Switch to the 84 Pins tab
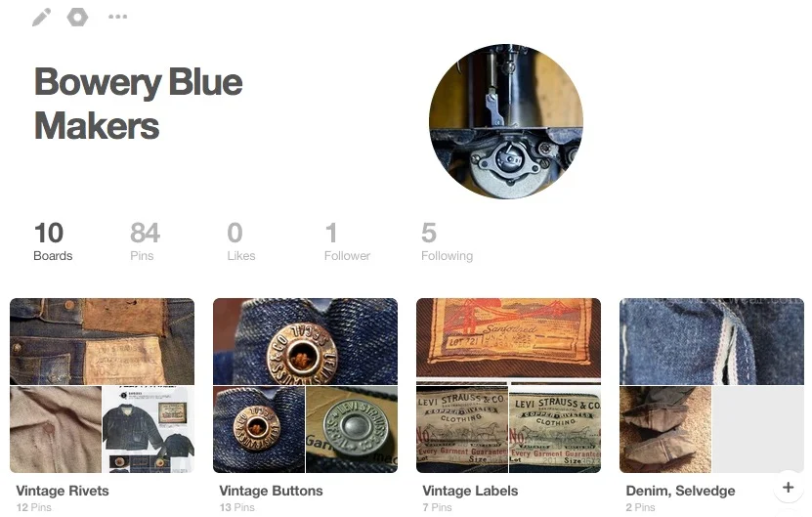Viewport: 812px width, 517px height. click(145, 241)
